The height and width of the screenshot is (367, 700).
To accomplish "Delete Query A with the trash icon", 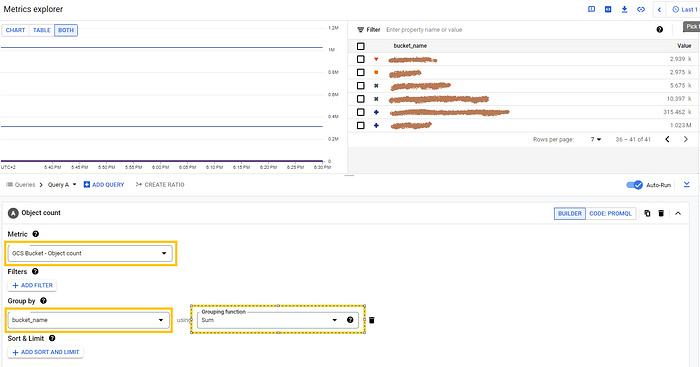I will [661, 213].
